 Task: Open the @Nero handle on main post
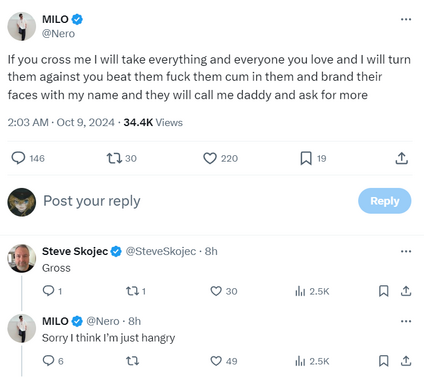pos(58,34)
